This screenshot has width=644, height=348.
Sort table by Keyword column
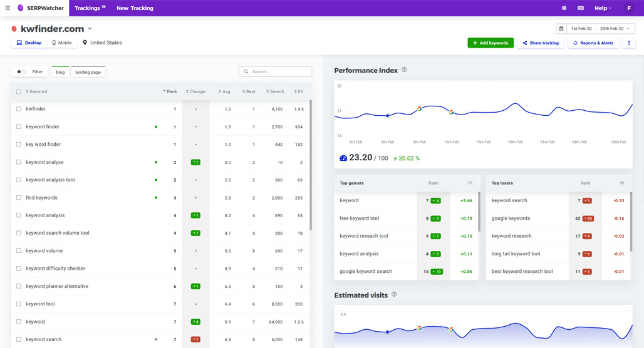(x=36, y=91)
